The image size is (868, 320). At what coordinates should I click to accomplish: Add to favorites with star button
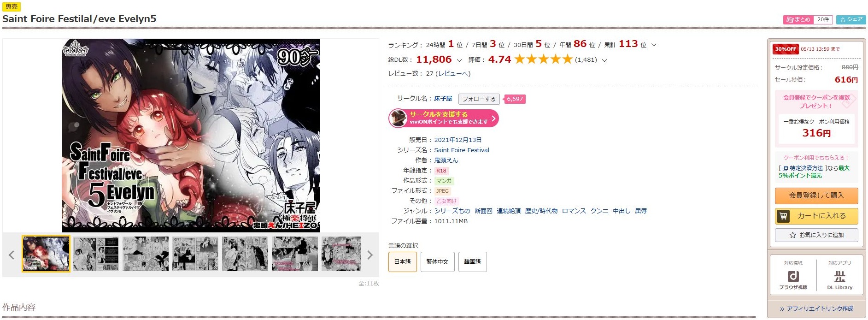coord(816,235)
